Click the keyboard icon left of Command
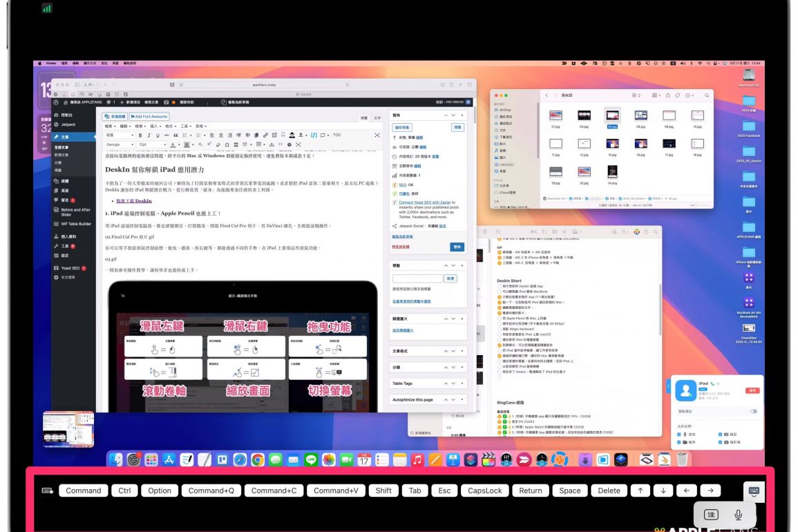798x532 pixels. pos(47,491)
